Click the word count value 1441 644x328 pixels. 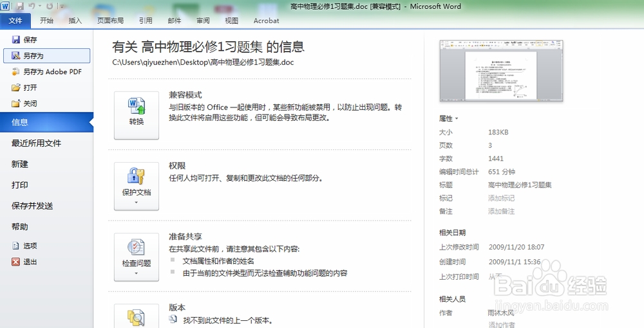[496, 158]
